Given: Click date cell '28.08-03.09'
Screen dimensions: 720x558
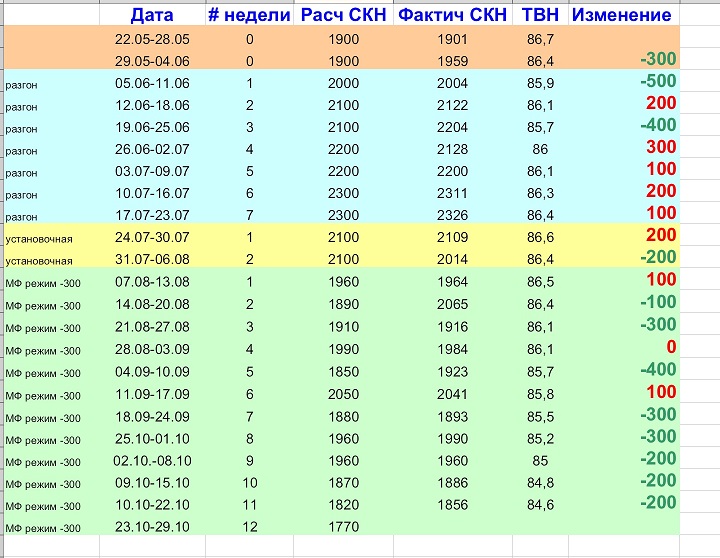Looking at the screenshot, I should (x=152, y=349).
